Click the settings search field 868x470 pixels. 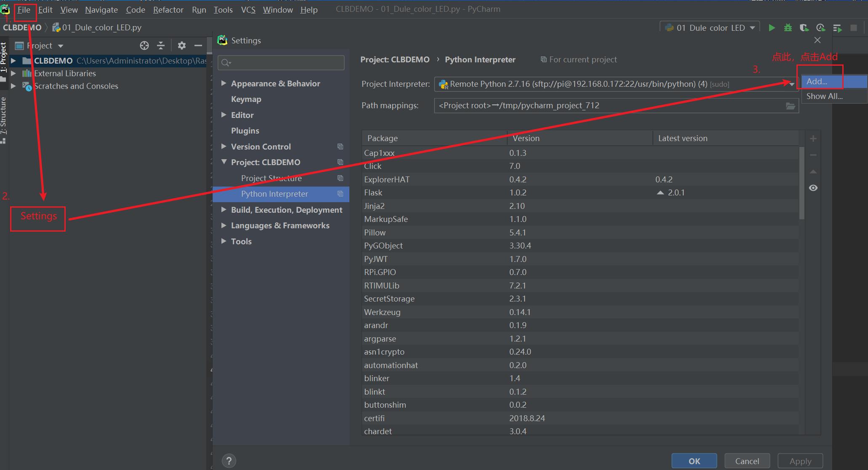tap(281, 63)
